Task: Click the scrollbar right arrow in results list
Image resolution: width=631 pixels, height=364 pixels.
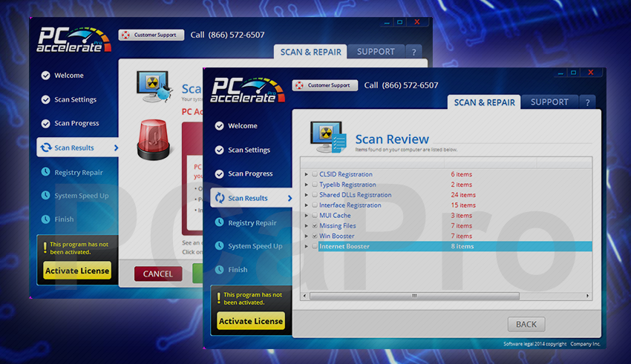Action: point(587,296)
